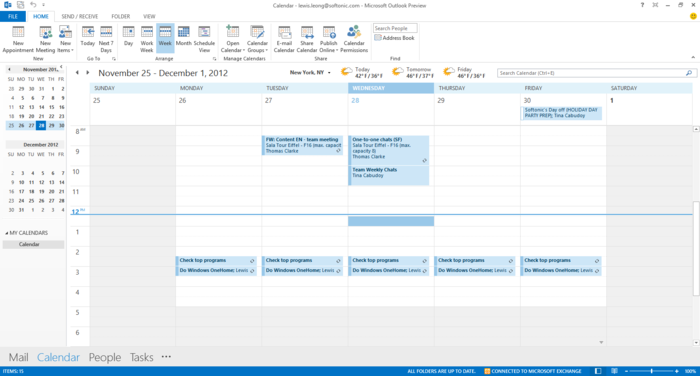Viewport: 700px width, 376px height.
Task: Toggle the Week view button
Action: coord(165,37)
